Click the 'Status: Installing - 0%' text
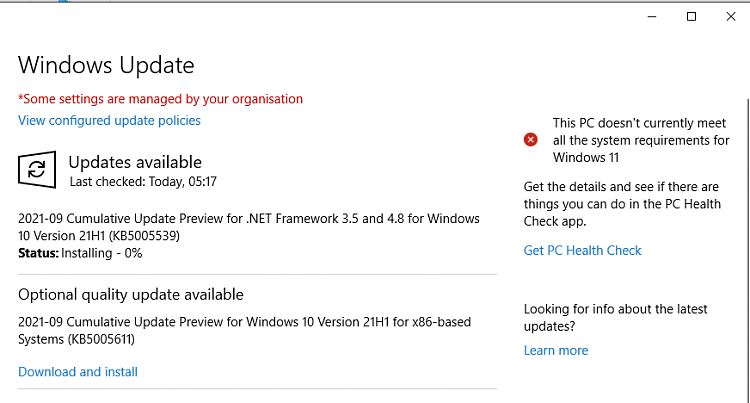 pyautogui.click(x=80, y=253)
